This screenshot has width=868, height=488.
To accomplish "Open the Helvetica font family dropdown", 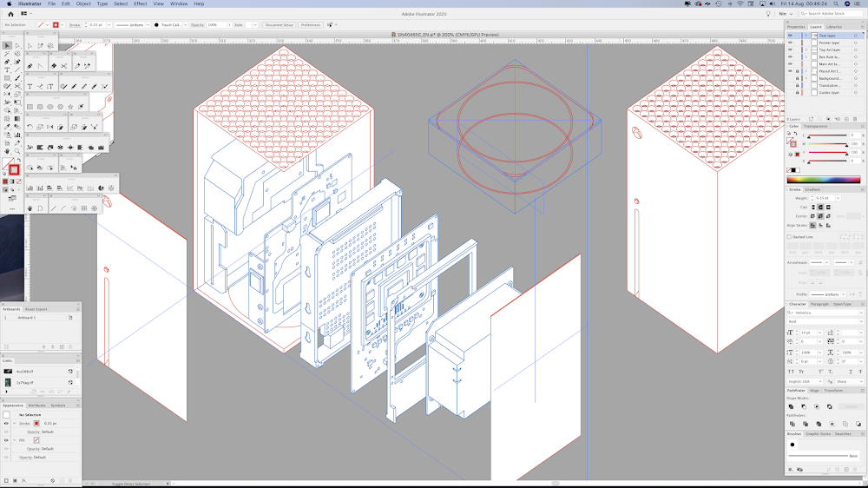I will (x=861, y=313).
